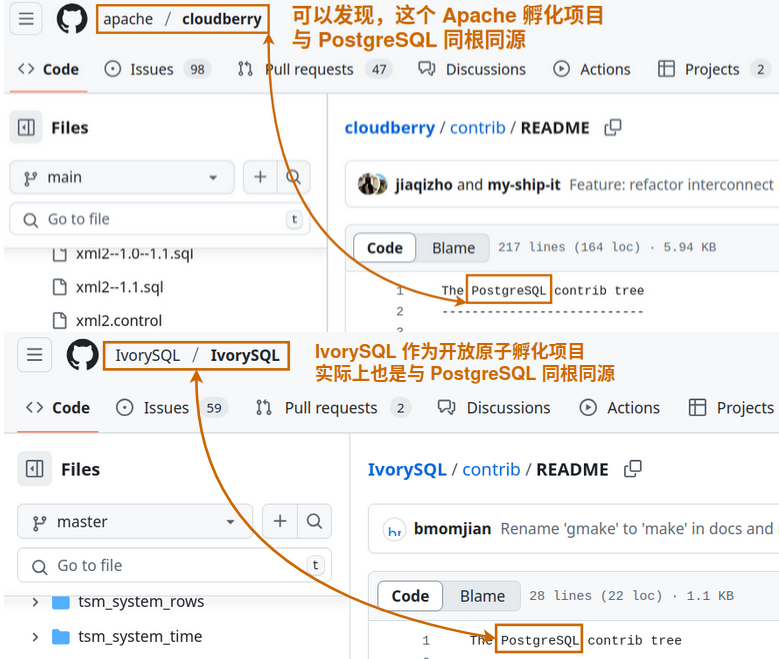The height and width of the screenshot is (659, 779).
Task: Select Code view for the 28-line README
Action: [410, 596]
